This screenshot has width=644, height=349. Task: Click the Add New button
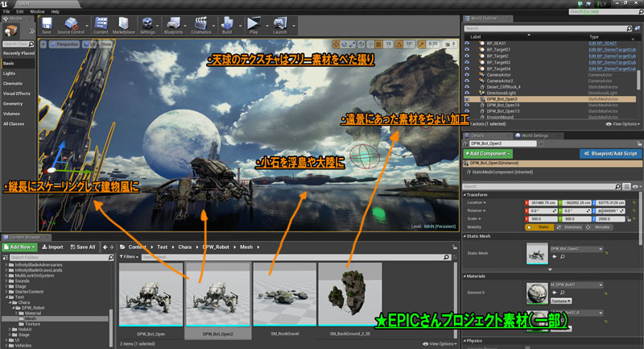click(x=19, y=247)
